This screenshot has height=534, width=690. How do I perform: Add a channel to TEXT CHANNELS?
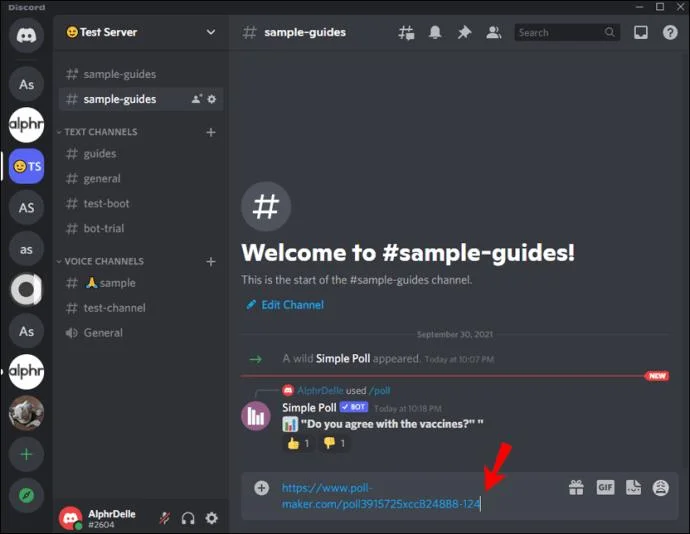[x=211, y=132]
